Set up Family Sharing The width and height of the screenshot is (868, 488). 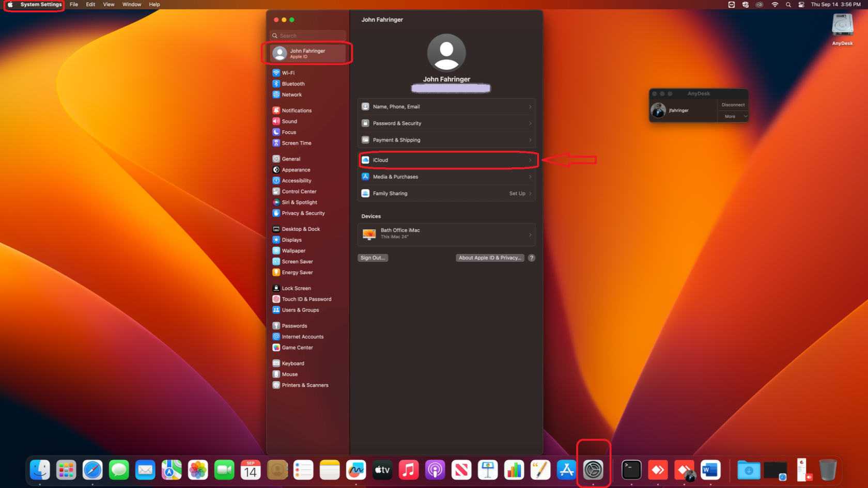(x=446, y=193)
